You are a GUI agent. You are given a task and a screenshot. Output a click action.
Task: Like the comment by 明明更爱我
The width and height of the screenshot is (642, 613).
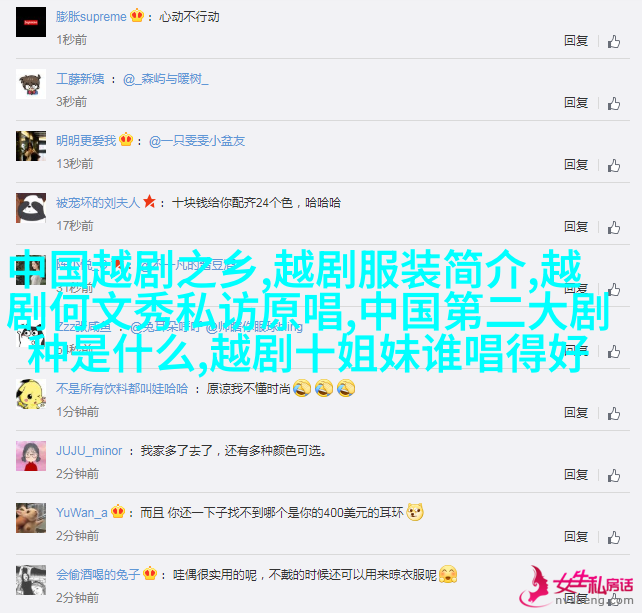coord(613,165)
